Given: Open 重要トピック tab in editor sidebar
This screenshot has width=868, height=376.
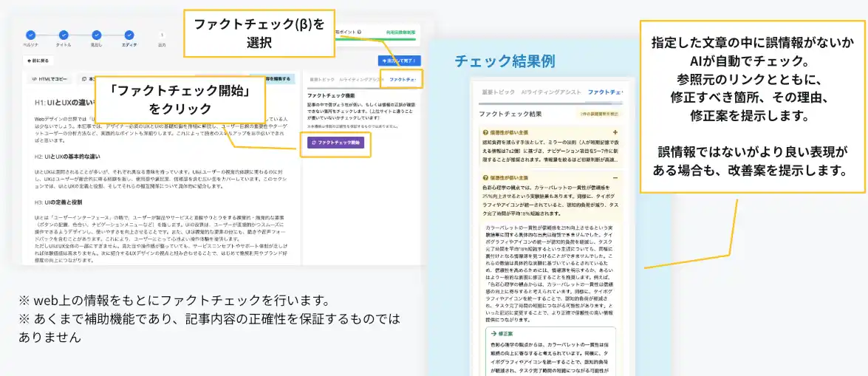Looking at the screenshot, I should click(x=322, y=79).
